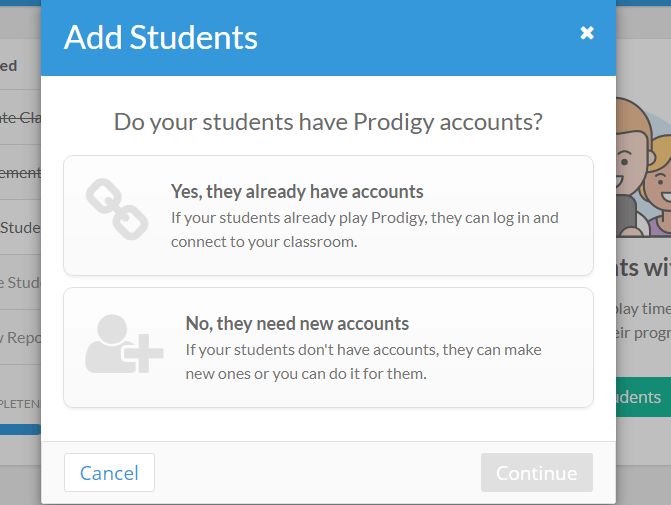Image resolution: width=671 pixels, height=505 pixels.
Task: Click the "make new ones" description text
Action: coord(367,361)
